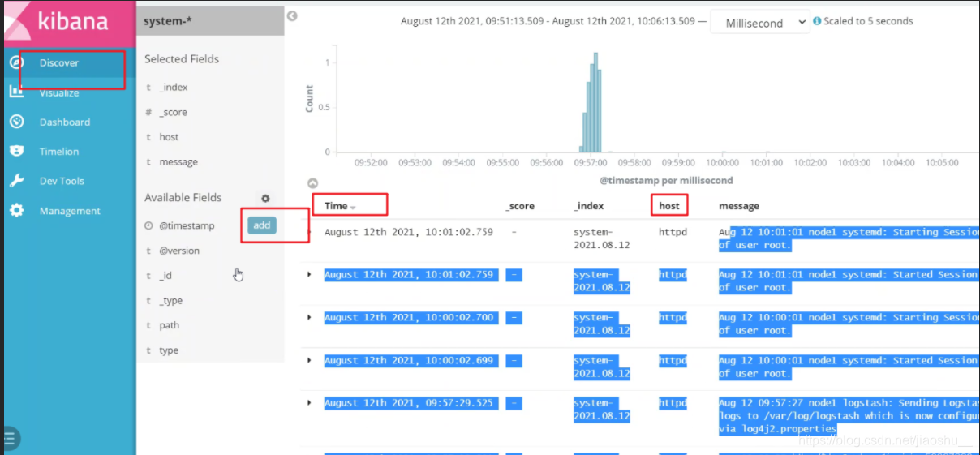
Task: Add the @timestamp field
Action: coord(261,225)
